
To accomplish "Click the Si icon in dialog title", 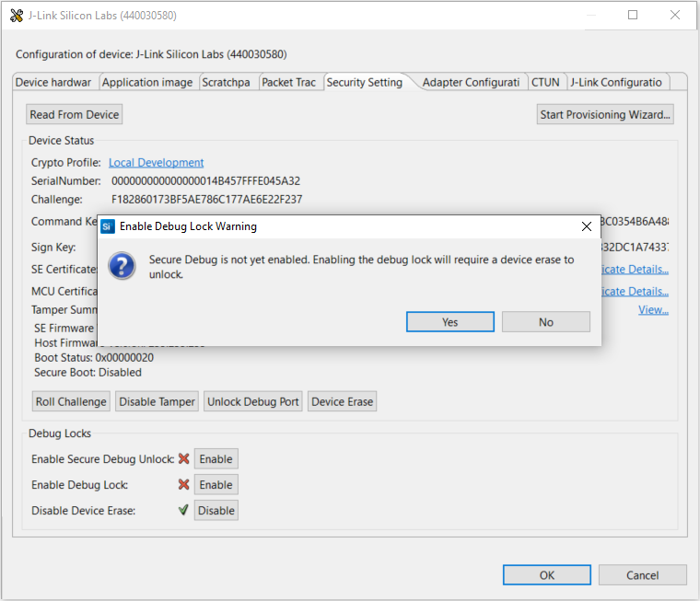I will (108, 226).
